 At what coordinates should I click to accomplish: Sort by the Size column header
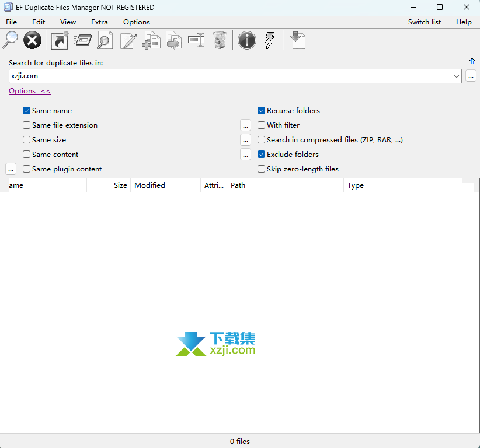coord(109,185)
